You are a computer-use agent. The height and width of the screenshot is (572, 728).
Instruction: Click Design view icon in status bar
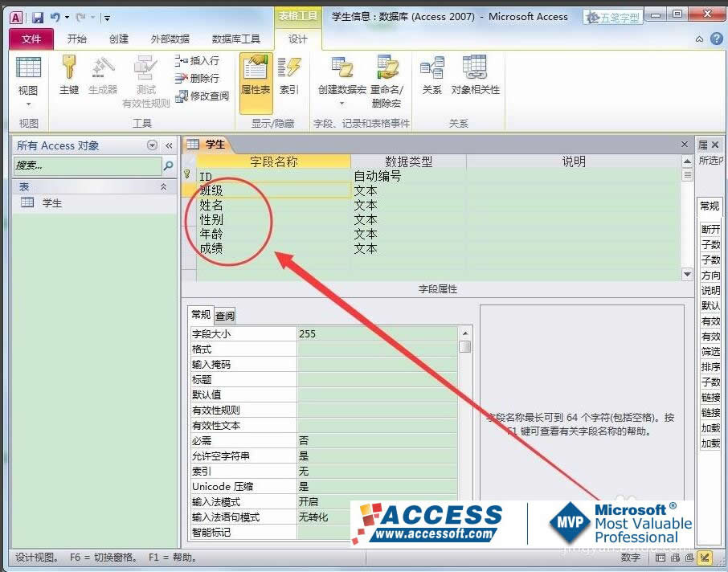click(x=706, y=558)
